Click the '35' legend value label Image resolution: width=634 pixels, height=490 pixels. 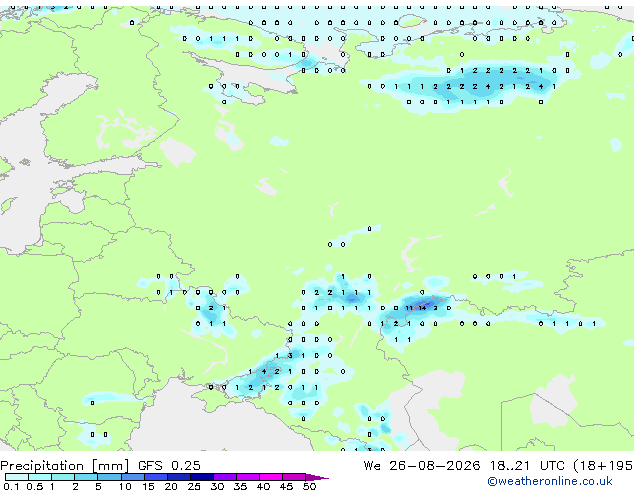pos(240,486)
